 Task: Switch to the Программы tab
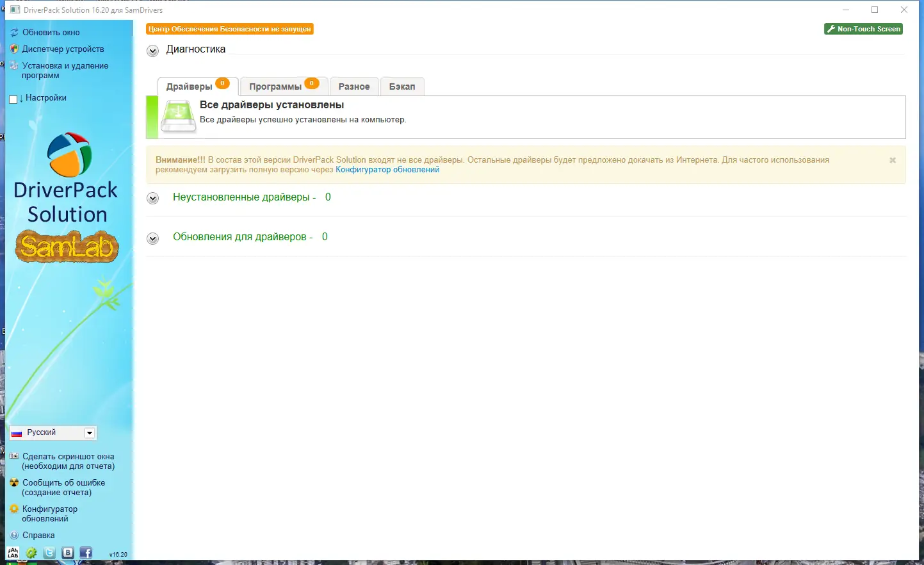click(x=284, y=86)
